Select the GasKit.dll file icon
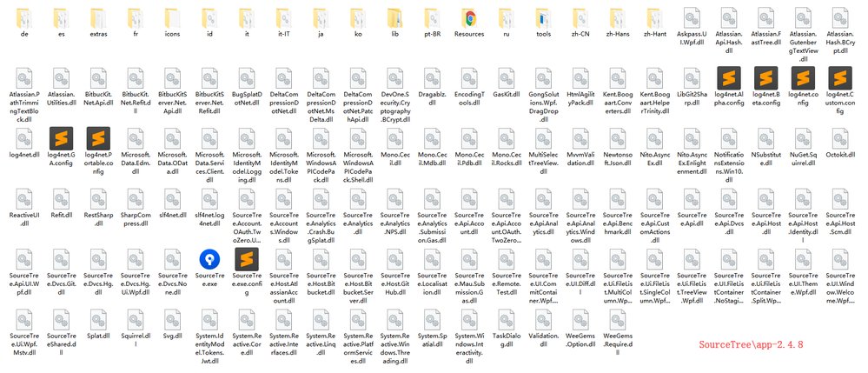Viewport: 868px width, 373px height. (x=507, y=77)
